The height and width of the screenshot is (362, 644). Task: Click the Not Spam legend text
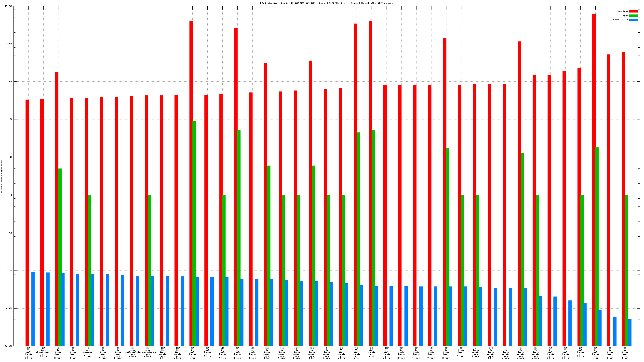[623, 12]
